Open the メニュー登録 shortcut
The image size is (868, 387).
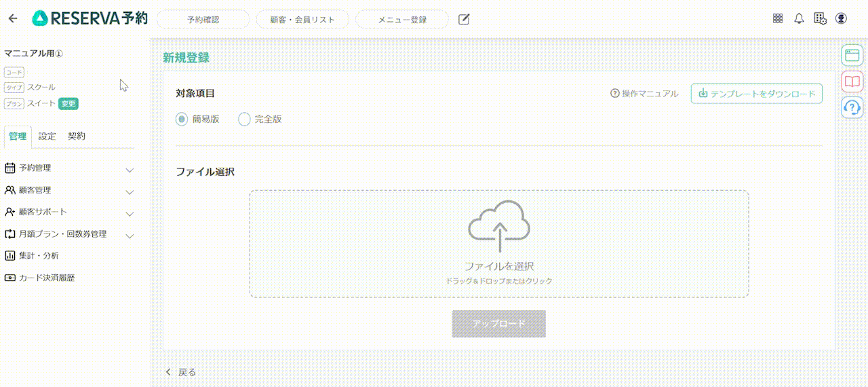(x=402, y=20)
